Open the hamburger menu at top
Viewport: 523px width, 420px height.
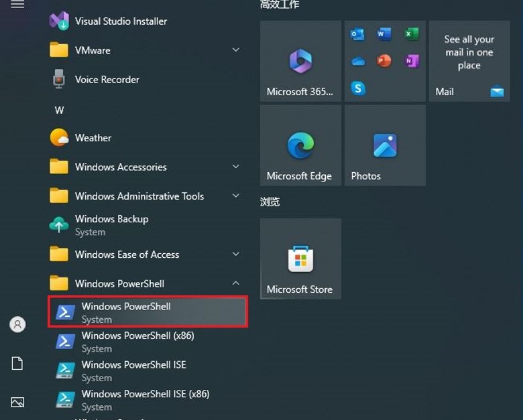click(x=17, y=4)
